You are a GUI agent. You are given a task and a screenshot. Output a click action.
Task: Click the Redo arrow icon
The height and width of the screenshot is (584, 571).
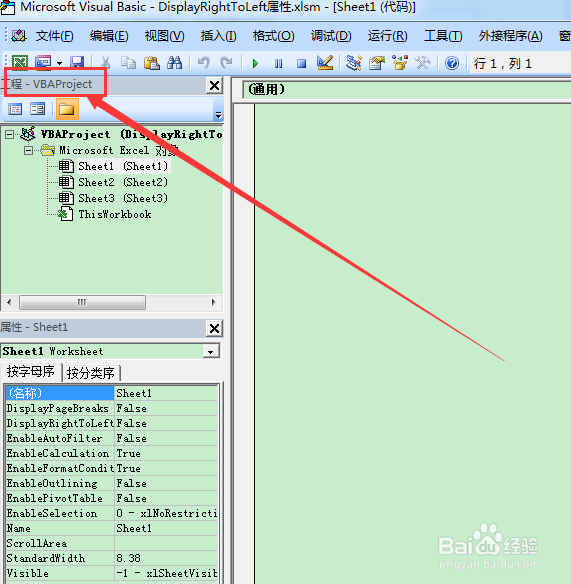coord(226,63)
